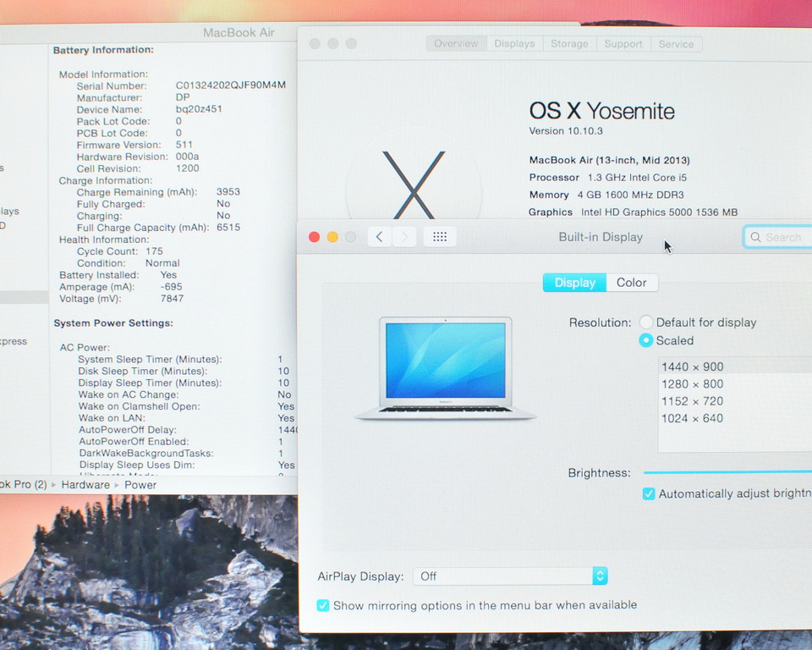Select Charge Remaining value 3953
The width and height of the screenshot is (812, 650).
click(228, 191)
